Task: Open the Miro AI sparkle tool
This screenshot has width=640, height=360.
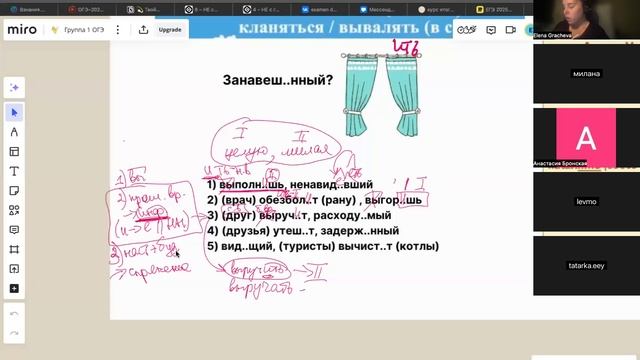Action: (x=14, y=88)
